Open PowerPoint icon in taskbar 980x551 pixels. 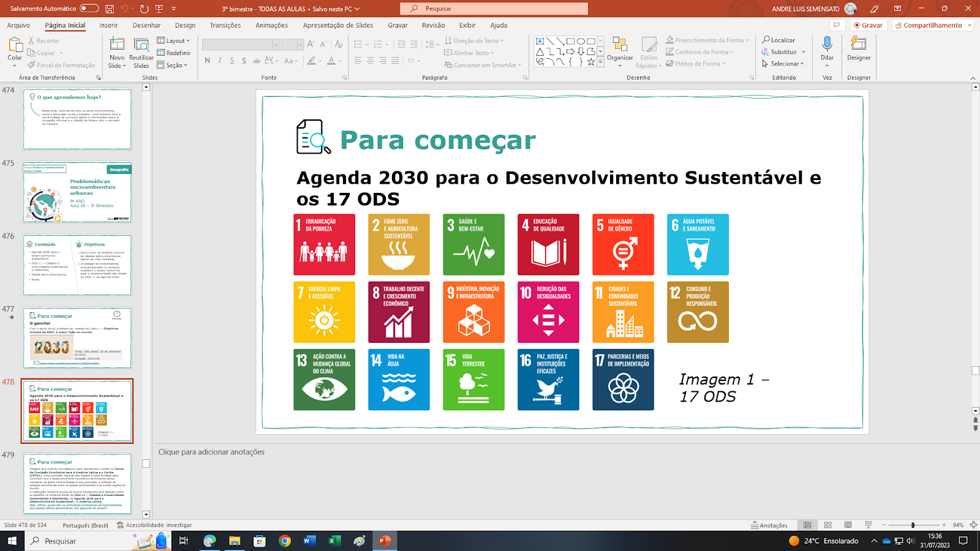coord(385,541)
